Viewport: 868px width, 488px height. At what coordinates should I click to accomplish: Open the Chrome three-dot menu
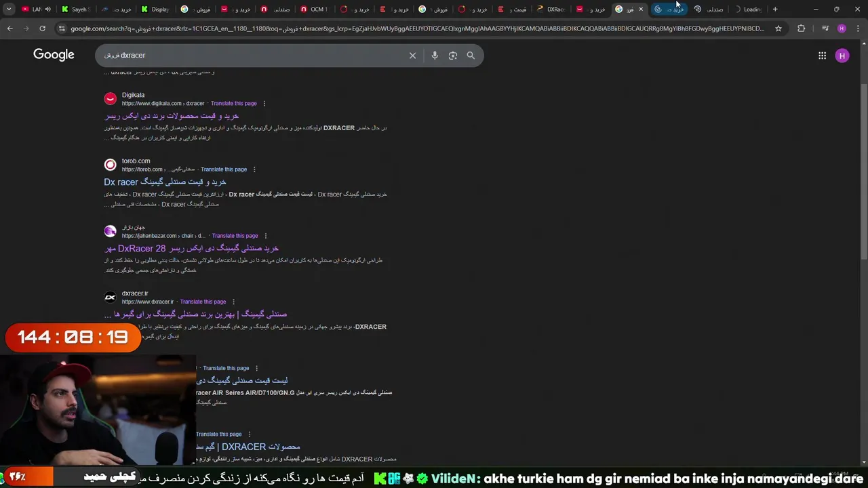[859, 28]
